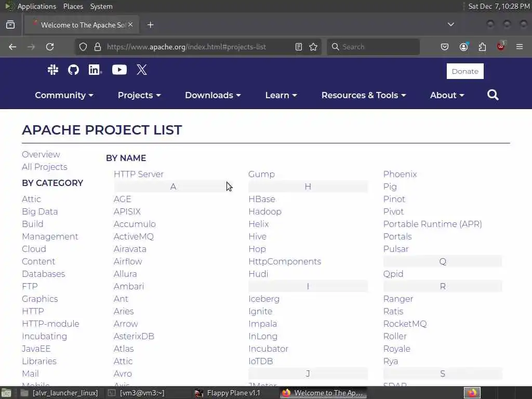
Task: Open the Firefox hamburger menu
Action: coord(520,47)
